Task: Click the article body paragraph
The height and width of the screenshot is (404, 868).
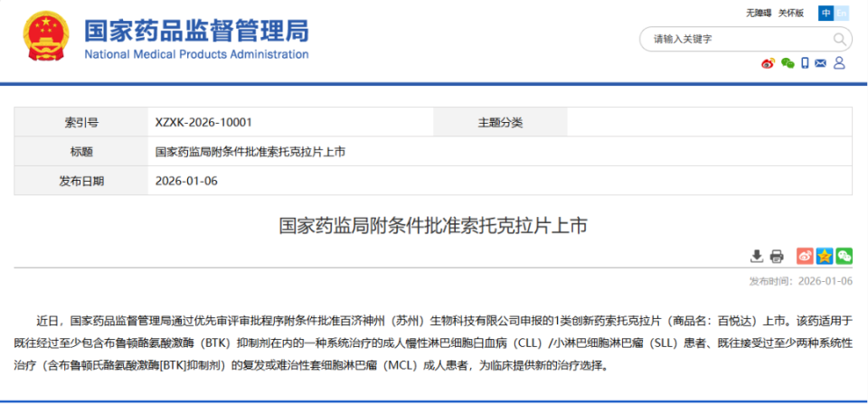Action: pyautogui.click(x=433, y=343)
